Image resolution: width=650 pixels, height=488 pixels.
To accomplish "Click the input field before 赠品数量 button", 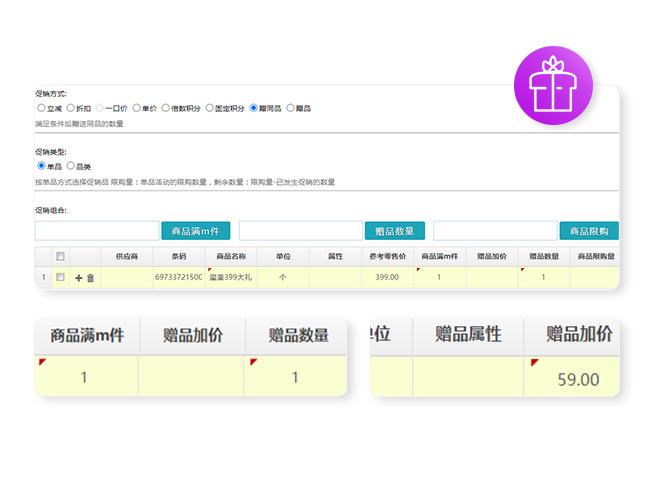I will (x=300, y=231).
